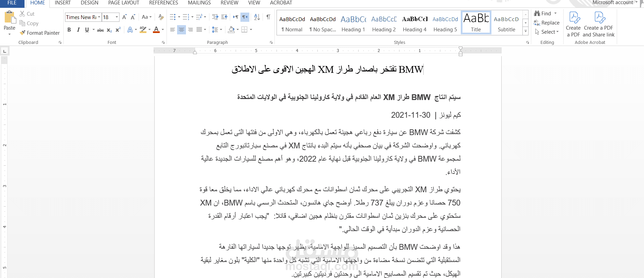Apply the red font color
This screenshot has height=278, width=644.
156,30
